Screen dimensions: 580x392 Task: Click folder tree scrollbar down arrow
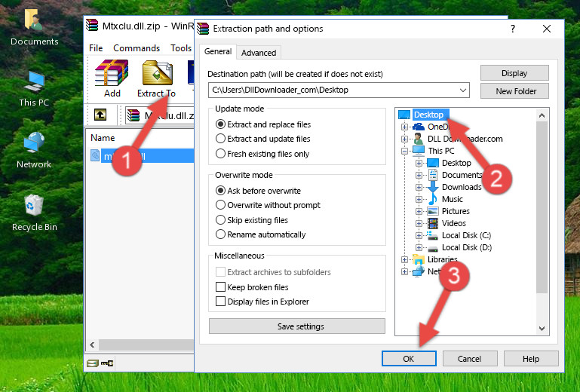pyautogui.click(x=542, y=329)
